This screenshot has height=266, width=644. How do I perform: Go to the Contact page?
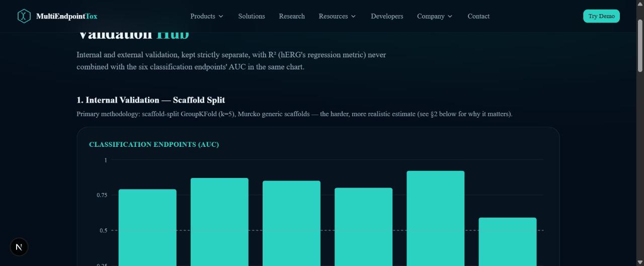pyautogui.click(x=478, y=16)
